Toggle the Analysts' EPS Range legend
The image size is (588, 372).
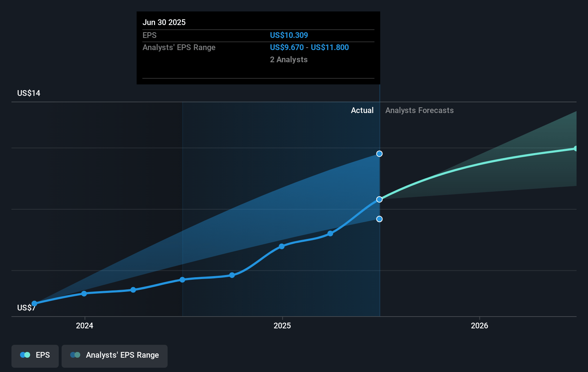(115, 356)
